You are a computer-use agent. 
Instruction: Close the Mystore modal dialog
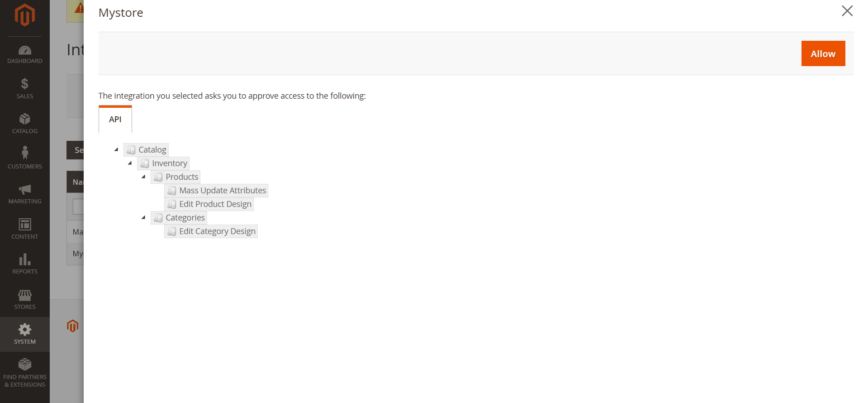847,11
